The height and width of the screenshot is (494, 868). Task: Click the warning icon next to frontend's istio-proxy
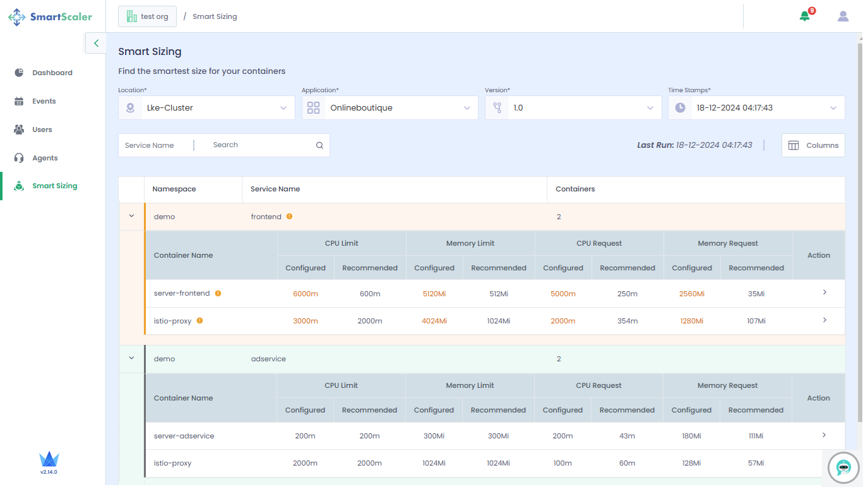tap(199, 320)
